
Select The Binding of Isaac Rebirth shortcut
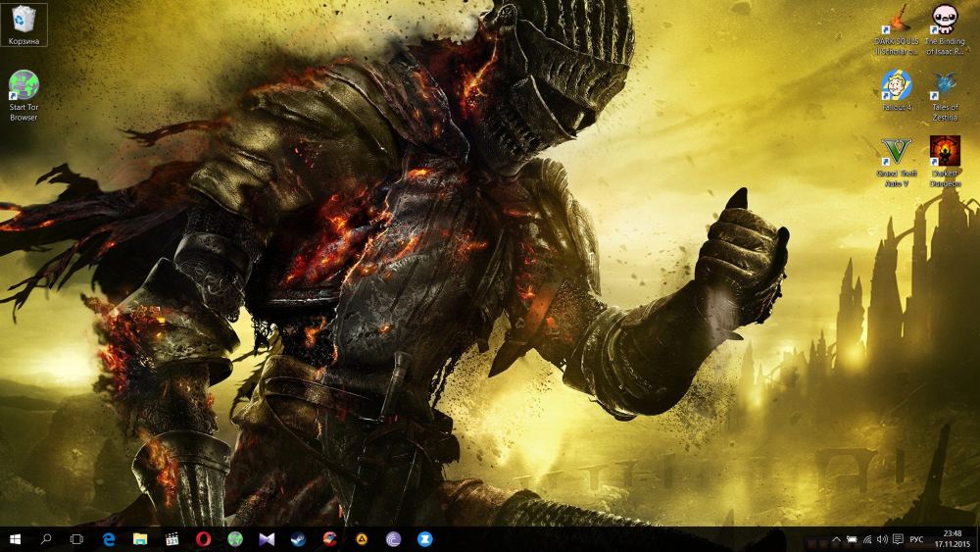[x=945, y=29]
